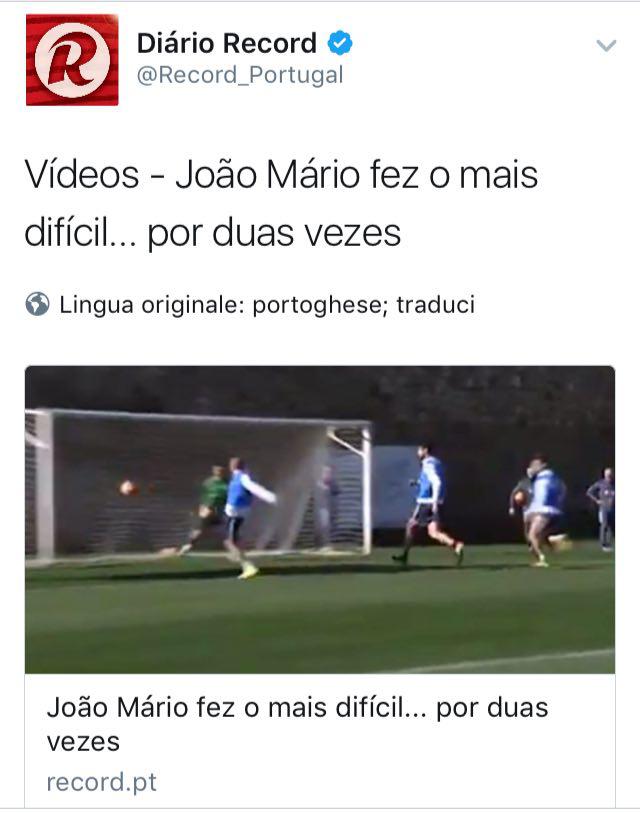Viewport: 640px width, 813px height.
Task: Click the person standing at the preview's right edge
Action: point(603,508)
